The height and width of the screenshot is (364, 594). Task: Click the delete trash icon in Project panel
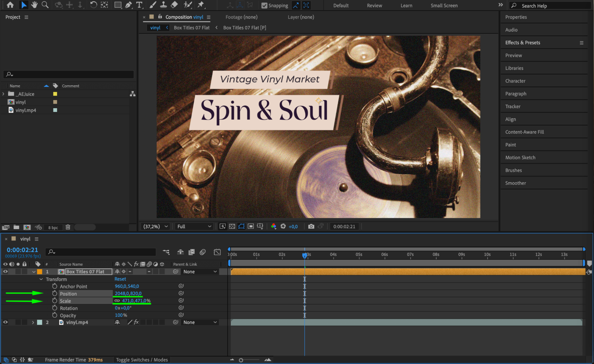68,227
